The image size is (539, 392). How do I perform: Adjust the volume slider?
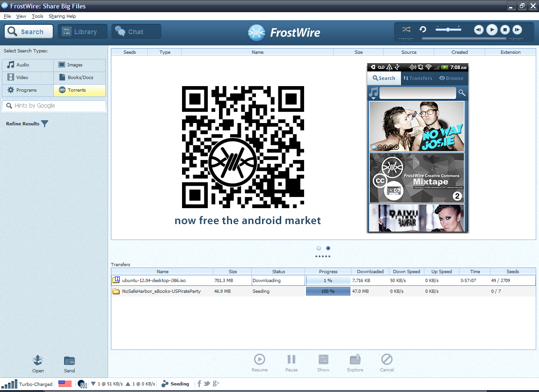coord(448,29)
